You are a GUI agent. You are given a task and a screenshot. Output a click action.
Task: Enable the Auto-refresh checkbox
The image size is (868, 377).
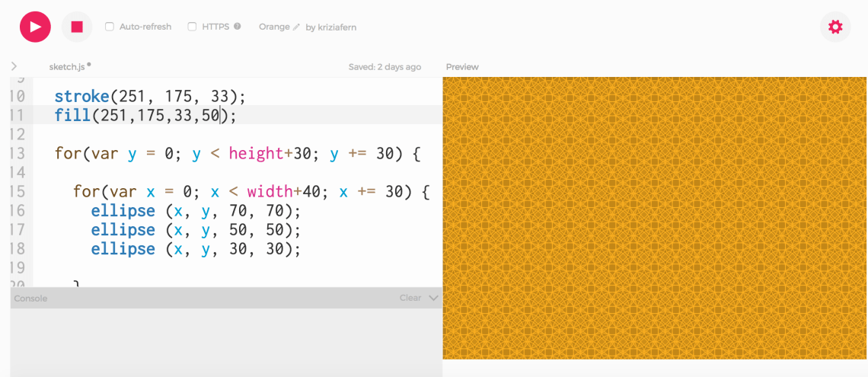[110, 27]
